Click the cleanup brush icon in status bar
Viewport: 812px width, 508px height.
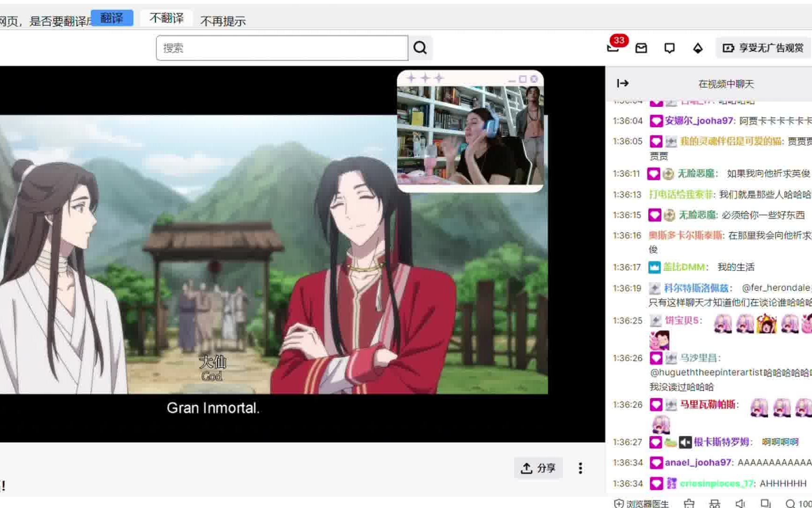pyautogui.click(x=689, y=502)
